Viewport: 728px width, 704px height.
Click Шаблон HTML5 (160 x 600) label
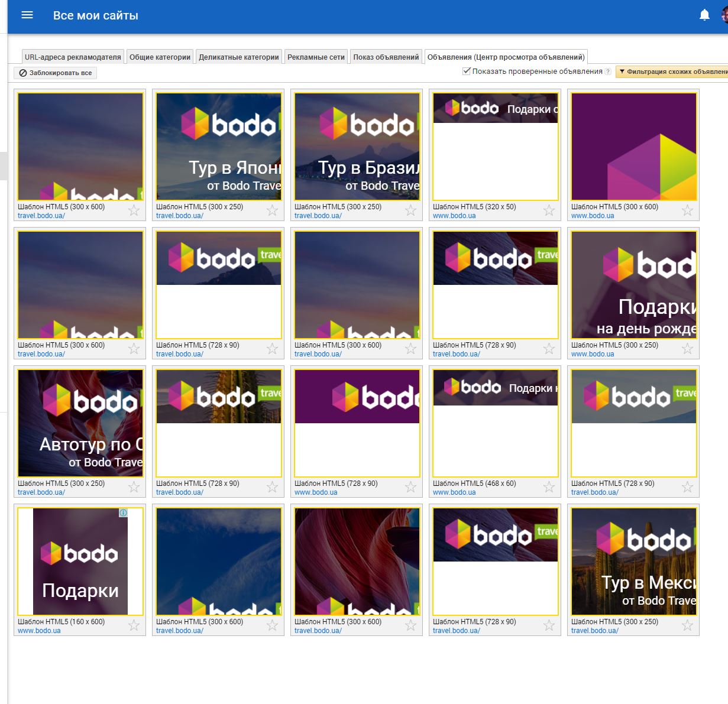[x=61, y=622]
